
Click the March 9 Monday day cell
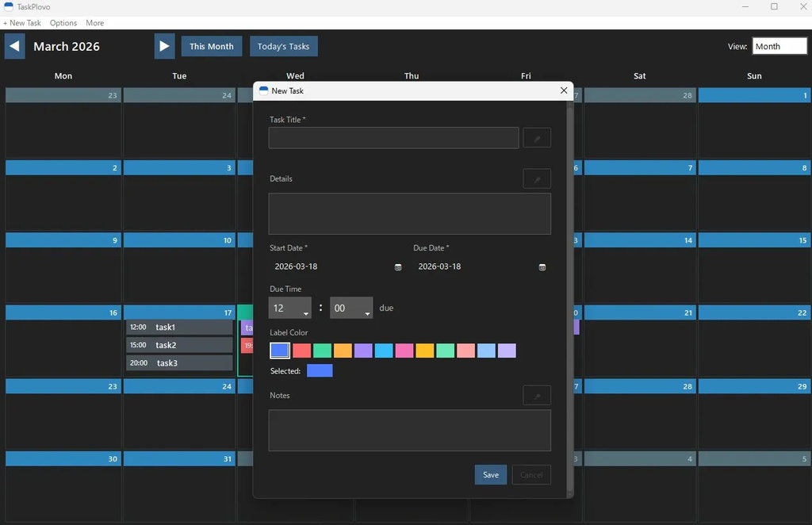pyautogui.click(x=63, y=268)
